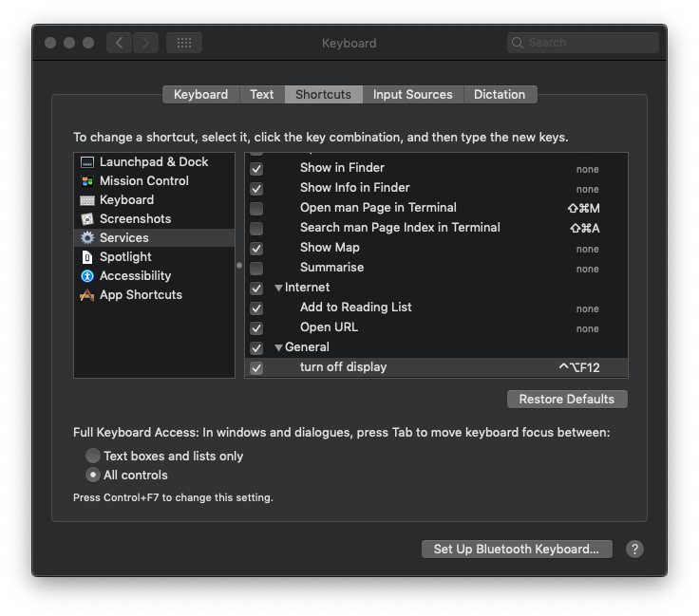Click Set Up Bluetooth Keyboard button
This screenshot has height=616, width=699.
point(517,550)
